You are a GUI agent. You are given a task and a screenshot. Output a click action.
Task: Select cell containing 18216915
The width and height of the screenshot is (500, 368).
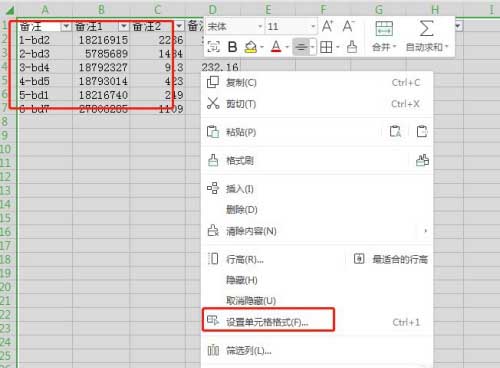(101, 40)
